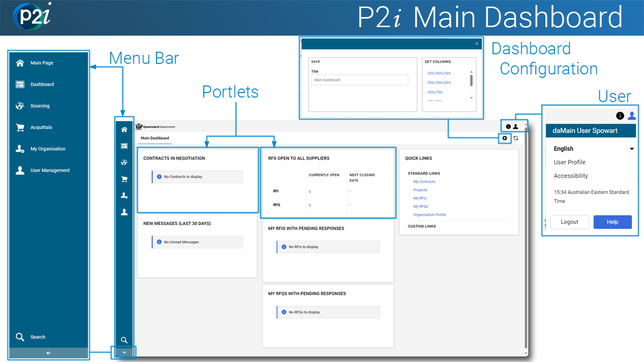Screen dimensions: 644x362
Task: Click the 'No Unread Messages' notice
Action: [x=197, y=242]
